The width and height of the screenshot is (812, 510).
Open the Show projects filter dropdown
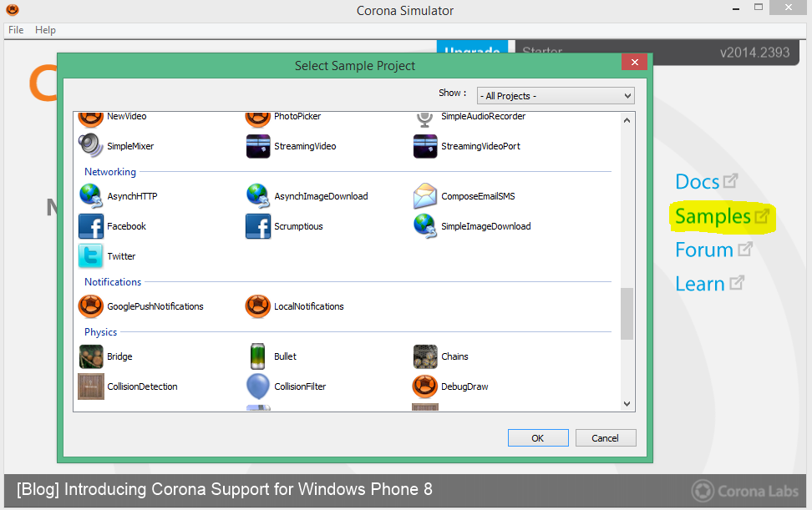click(x=556, y=96)
